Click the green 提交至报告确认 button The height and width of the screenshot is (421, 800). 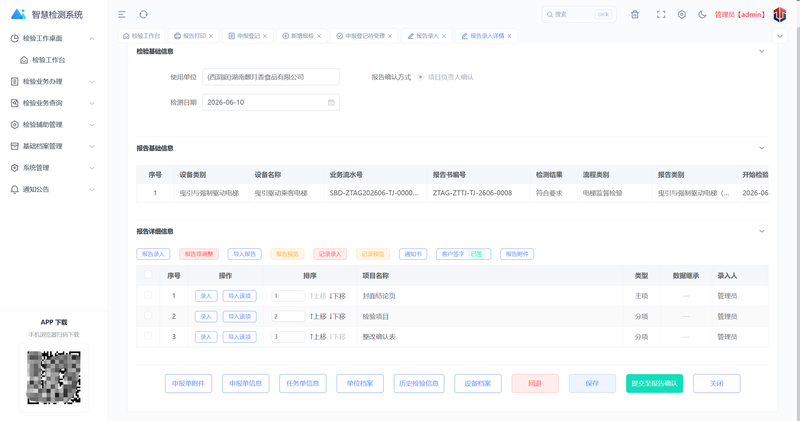[x=654, y=383]
